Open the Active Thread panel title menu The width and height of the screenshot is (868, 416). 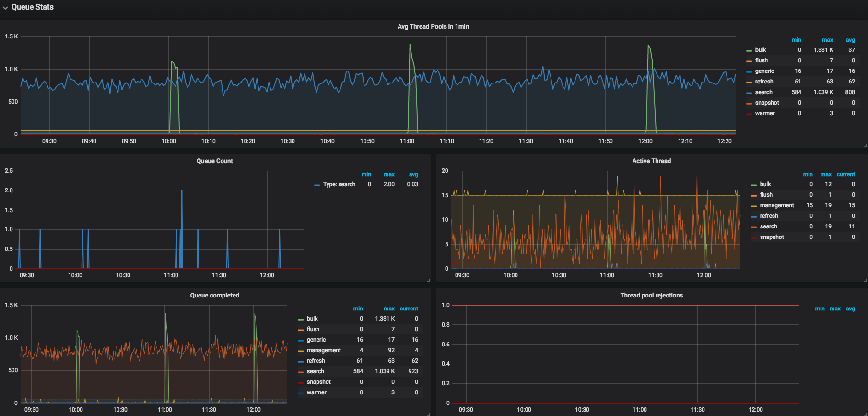point(651,161)
